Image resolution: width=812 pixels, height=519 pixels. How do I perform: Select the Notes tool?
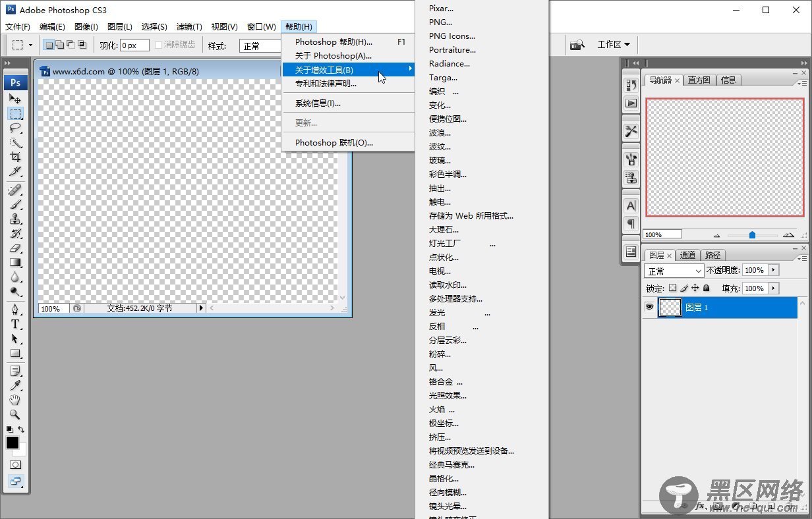[x=15, y=371]
